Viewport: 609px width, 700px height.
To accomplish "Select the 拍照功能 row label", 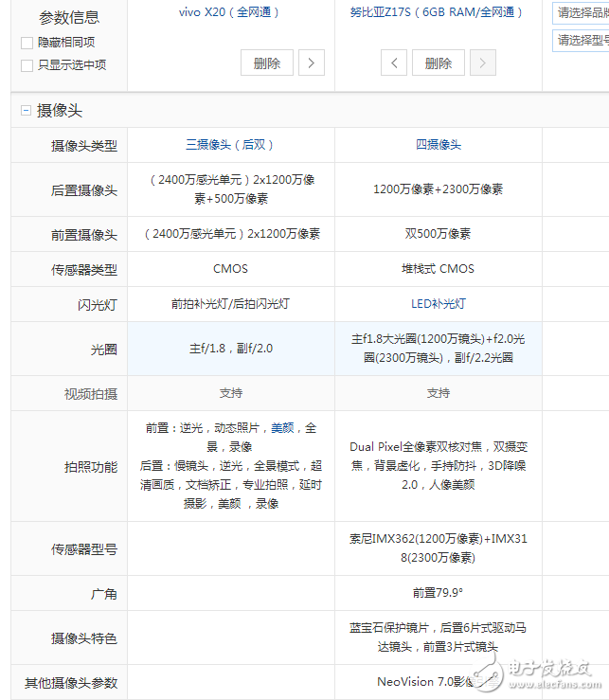I will 91,467.
